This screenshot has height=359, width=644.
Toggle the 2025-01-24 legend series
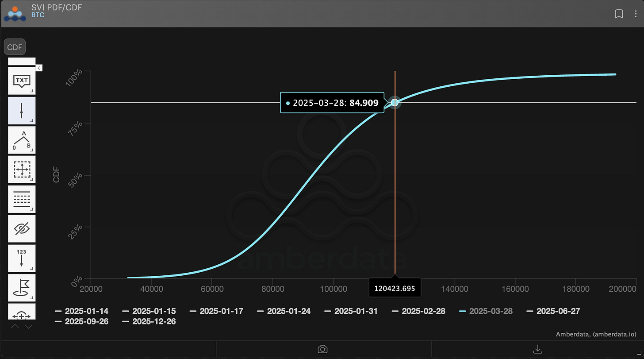pyautogui.click(x=284, y=311)
